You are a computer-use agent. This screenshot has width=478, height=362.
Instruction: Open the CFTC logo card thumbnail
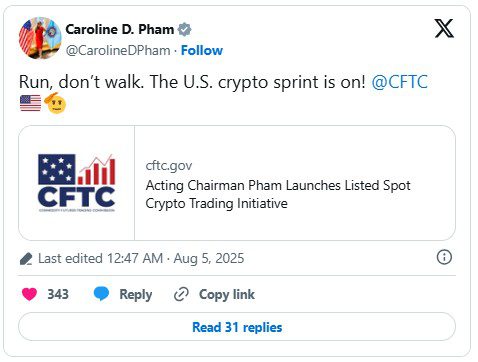pyautogui.click(x=77, y=183)
